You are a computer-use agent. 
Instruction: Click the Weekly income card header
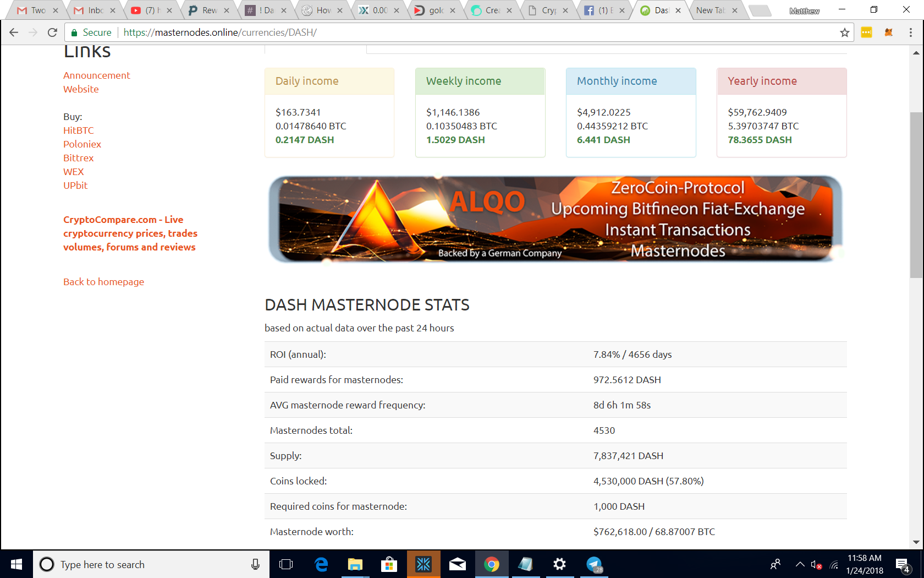pyautogui.click(x=480, y=81)
